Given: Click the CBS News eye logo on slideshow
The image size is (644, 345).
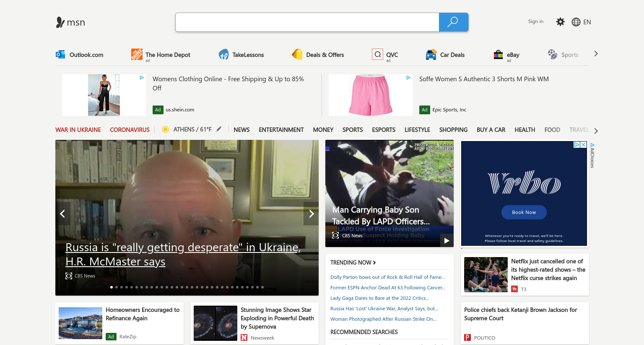Looking at the screenshot, I should 69,276.
